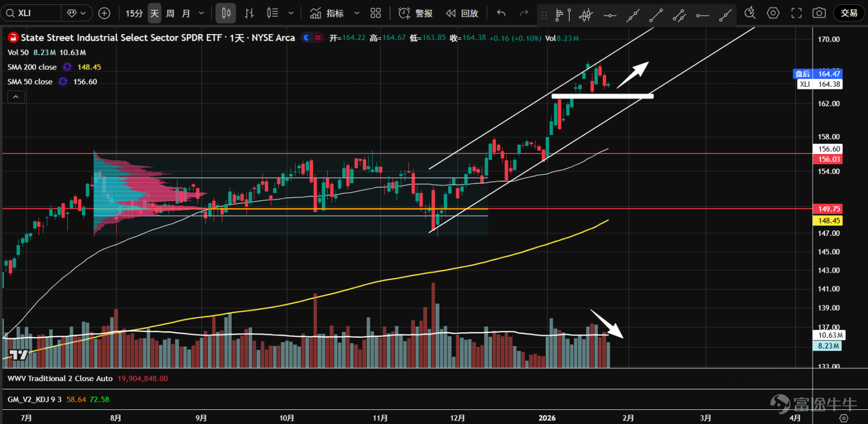Click the 10.63M volume average label
This screenshot has height=424, width=868.
[828, 336]
